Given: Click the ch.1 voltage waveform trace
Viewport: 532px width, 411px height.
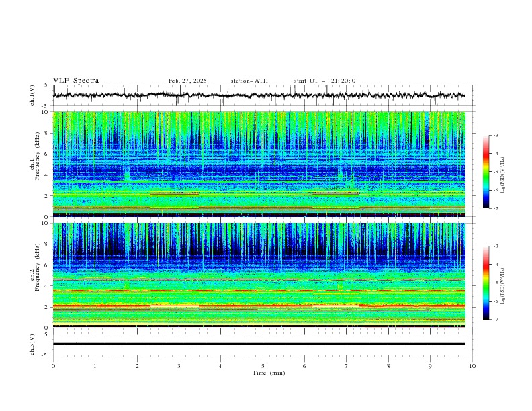Looking at the screenshot, I should tap(259, 95).
